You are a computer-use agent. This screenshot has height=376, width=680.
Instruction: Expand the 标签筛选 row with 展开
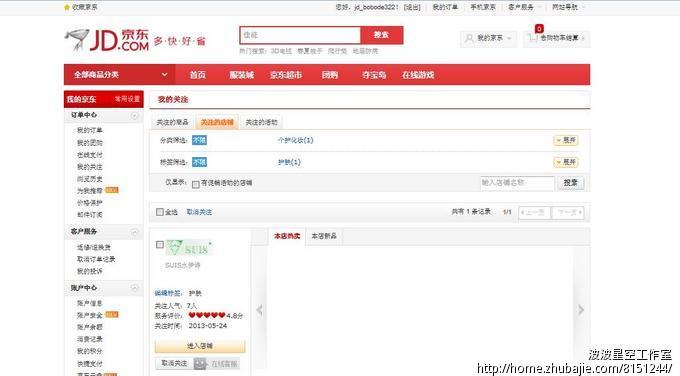pyautogui.click(x=566, y=162)
